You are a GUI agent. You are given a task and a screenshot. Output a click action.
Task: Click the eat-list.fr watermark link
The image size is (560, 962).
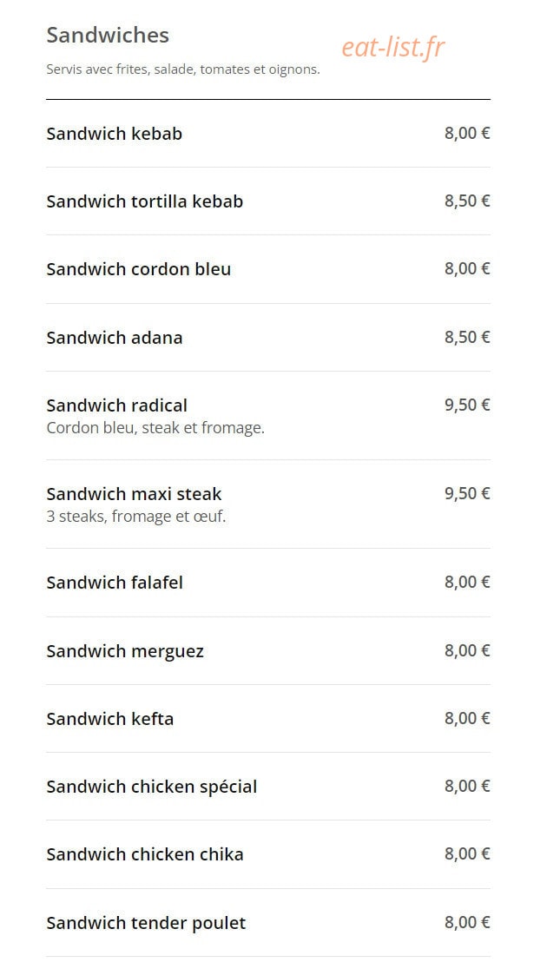(x=392, y=47)
